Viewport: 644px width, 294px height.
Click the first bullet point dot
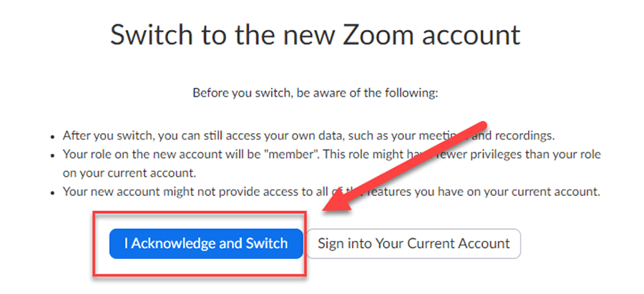[54, 135]
